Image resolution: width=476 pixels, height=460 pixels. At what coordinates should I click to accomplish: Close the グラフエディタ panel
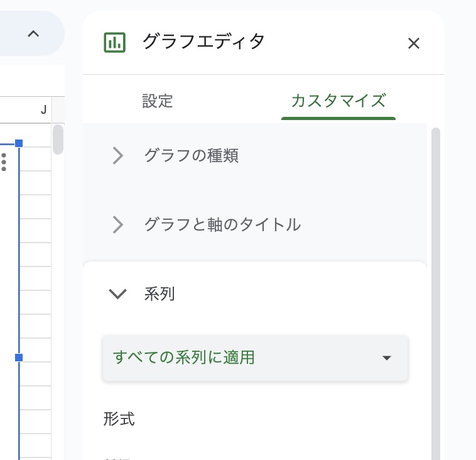tap(413, 43)
